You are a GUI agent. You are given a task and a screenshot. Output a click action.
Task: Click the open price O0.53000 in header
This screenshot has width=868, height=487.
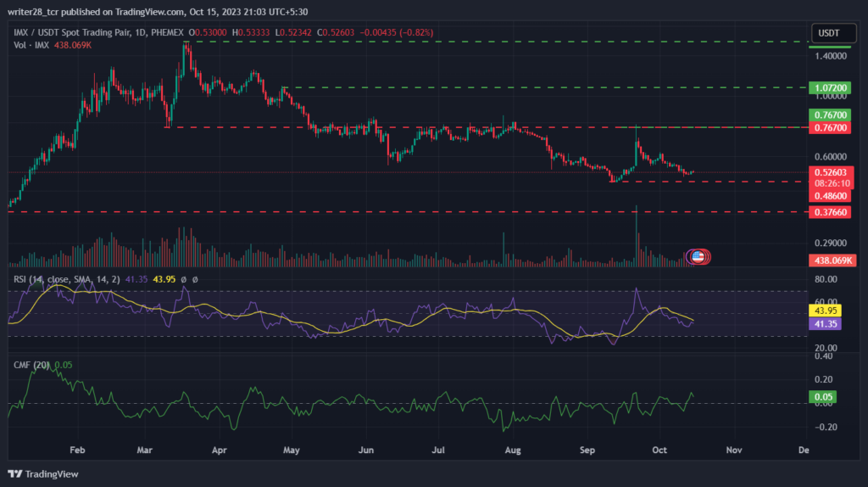coord(208,33)
